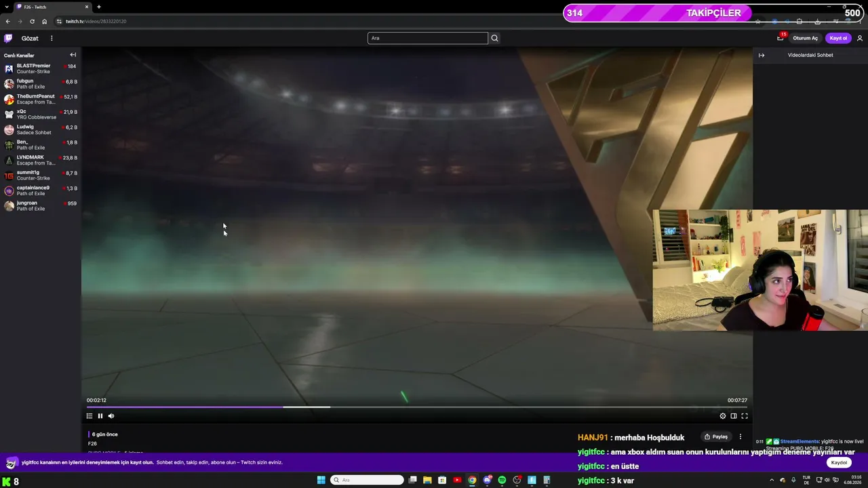868x488 pixels.
Task: Open captainlance9 channel in sidebar
Action: pos(41,190)
